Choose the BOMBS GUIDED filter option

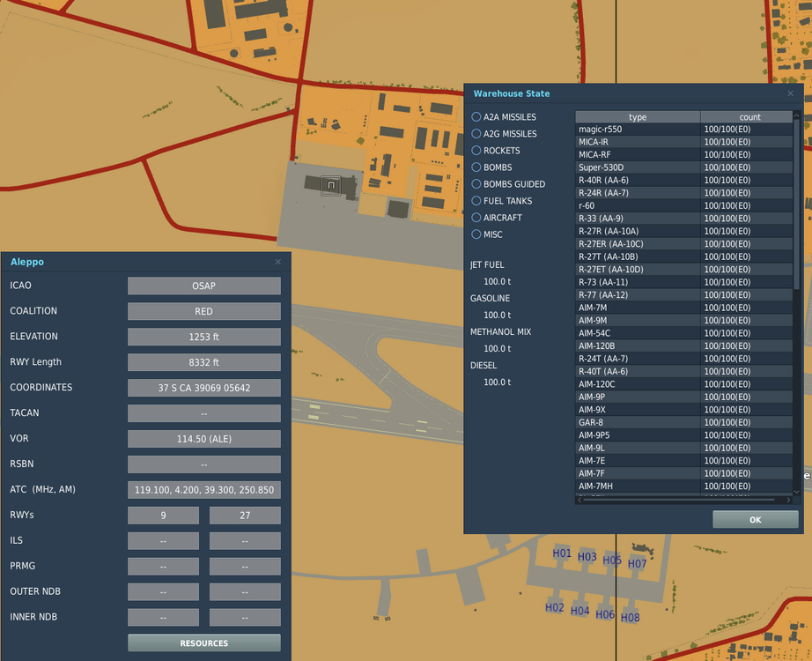[476, 184]
